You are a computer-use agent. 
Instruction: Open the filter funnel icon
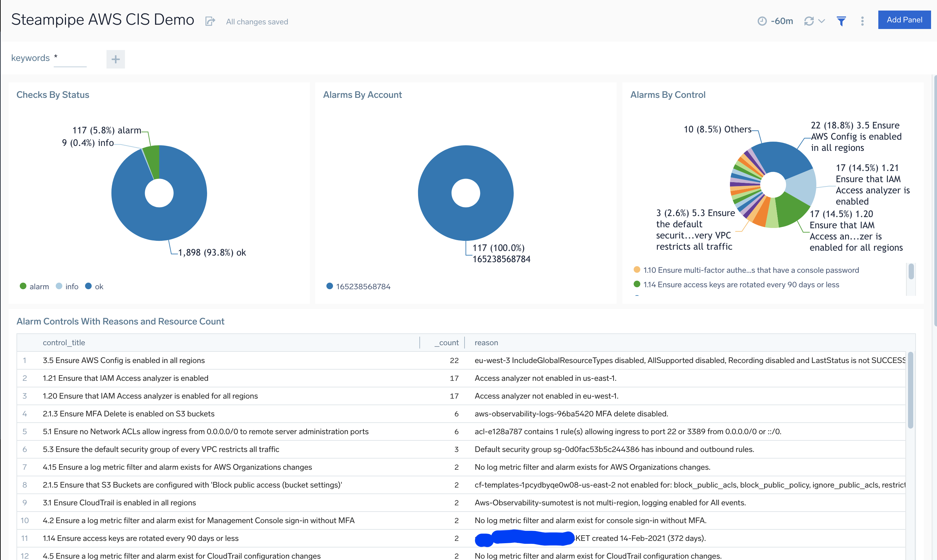[x=841, y=21]
